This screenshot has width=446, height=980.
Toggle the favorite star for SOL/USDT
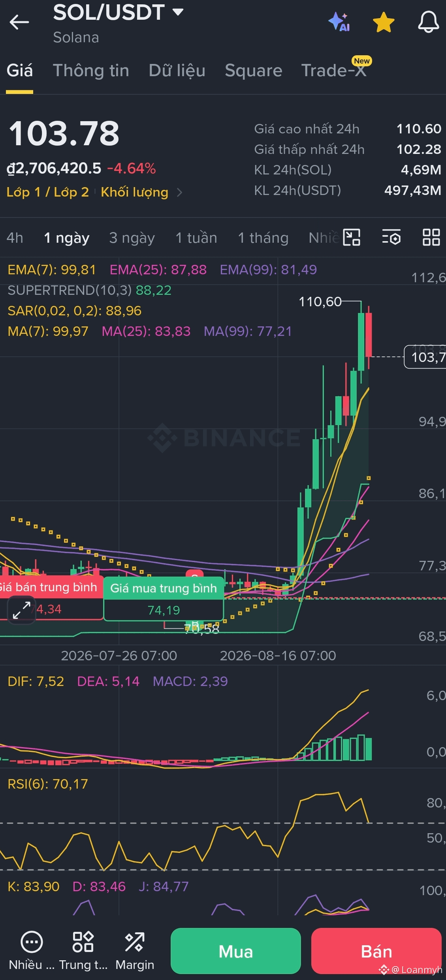(384, 22)
